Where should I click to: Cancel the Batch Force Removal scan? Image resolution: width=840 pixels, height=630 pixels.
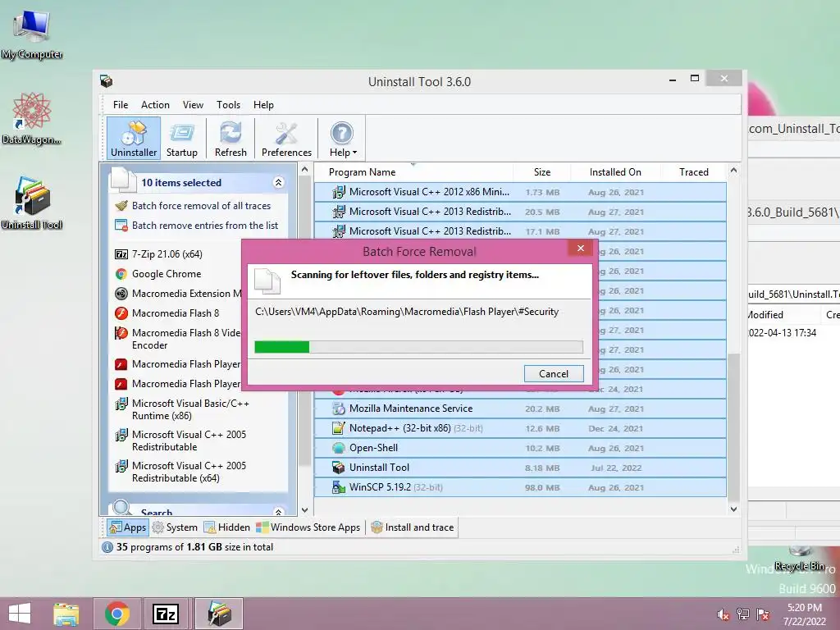coord(554,374)
